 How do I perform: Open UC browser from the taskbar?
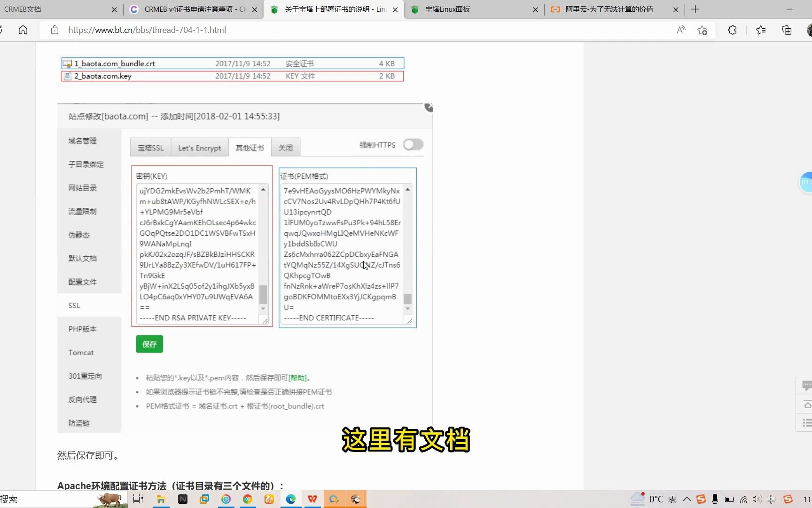click(x=269, y=499)
